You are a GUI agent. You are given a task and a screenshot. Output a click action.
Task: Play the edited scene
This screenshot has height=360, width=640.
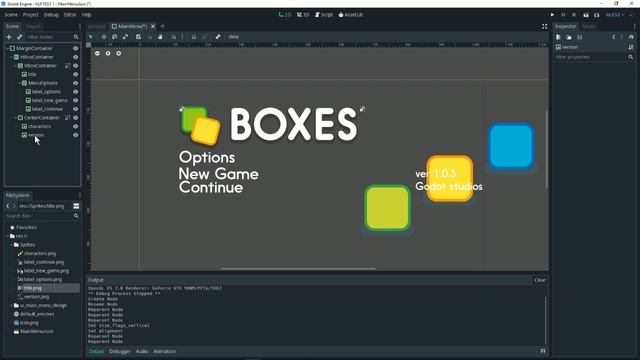coord(586,15)
